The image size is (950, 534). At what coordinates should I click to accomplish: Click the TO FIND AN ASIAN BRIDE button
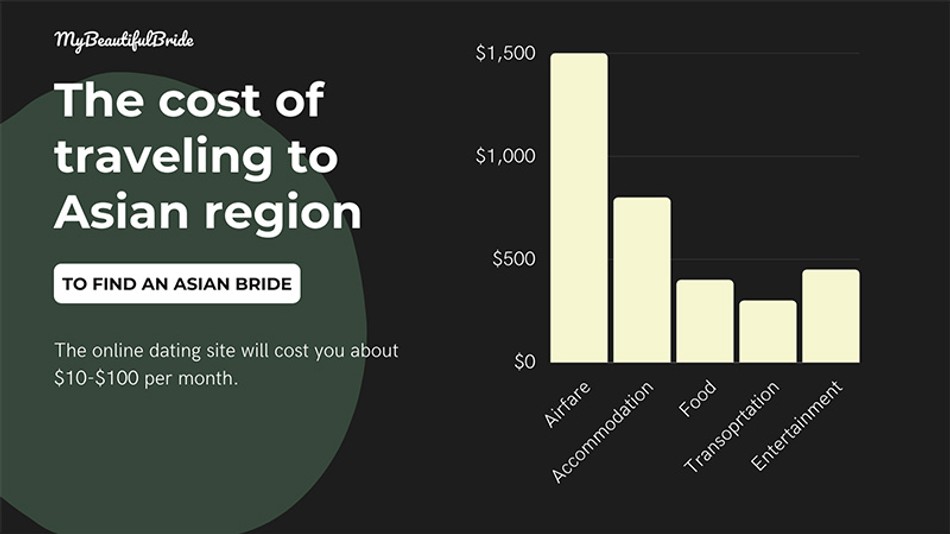(177, 283)
